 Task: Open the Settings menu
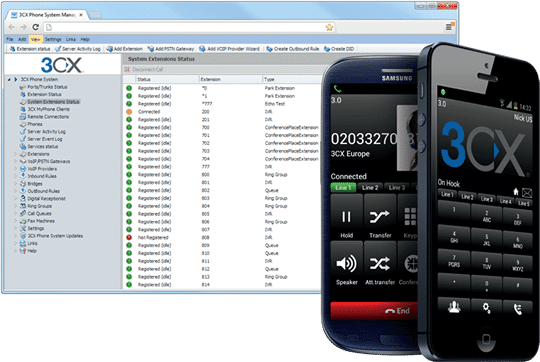pyautogui.click(x=53, y=39)
